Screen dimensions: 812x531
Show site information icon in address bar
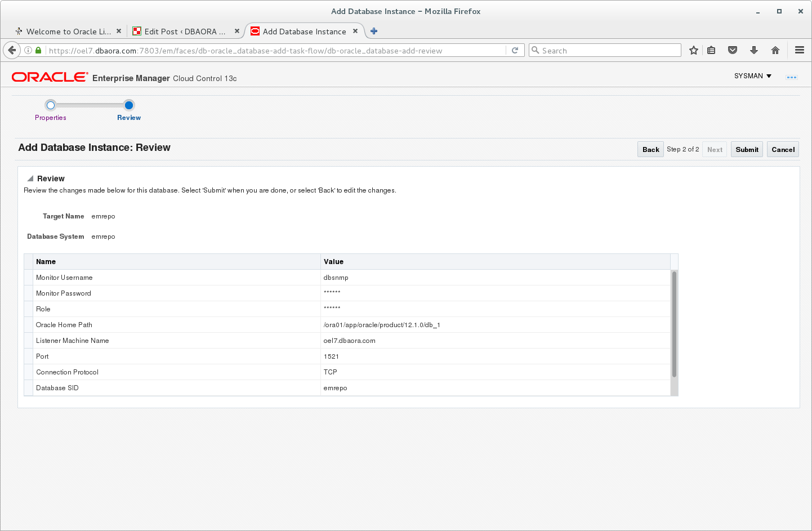(28, 50)
